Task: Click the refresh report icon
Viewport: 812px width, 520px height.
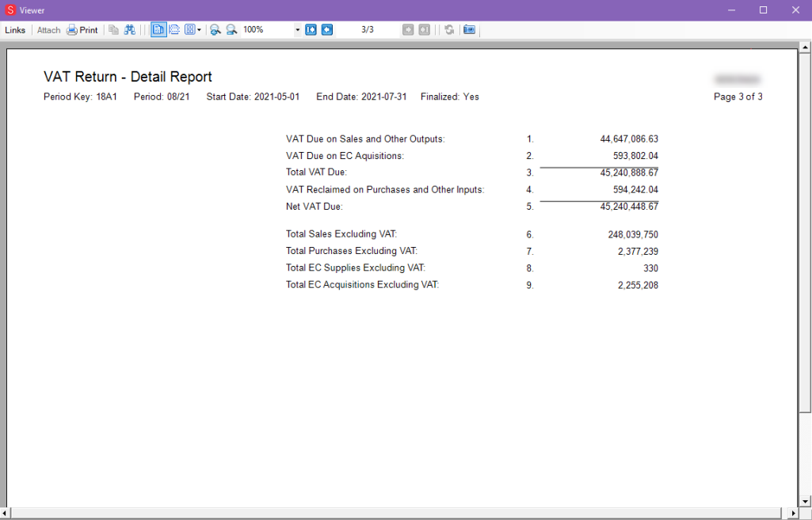Action: [x=449, y=30]
